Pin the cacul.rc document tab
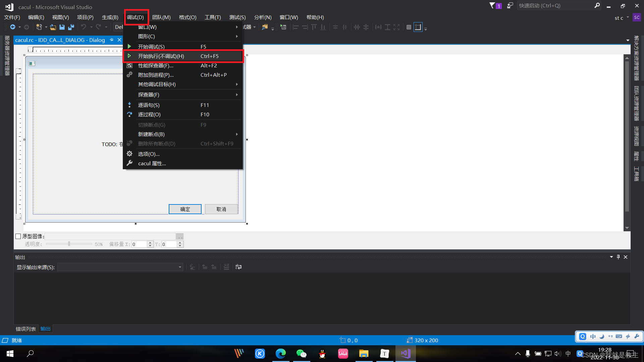 click(112, 40)
